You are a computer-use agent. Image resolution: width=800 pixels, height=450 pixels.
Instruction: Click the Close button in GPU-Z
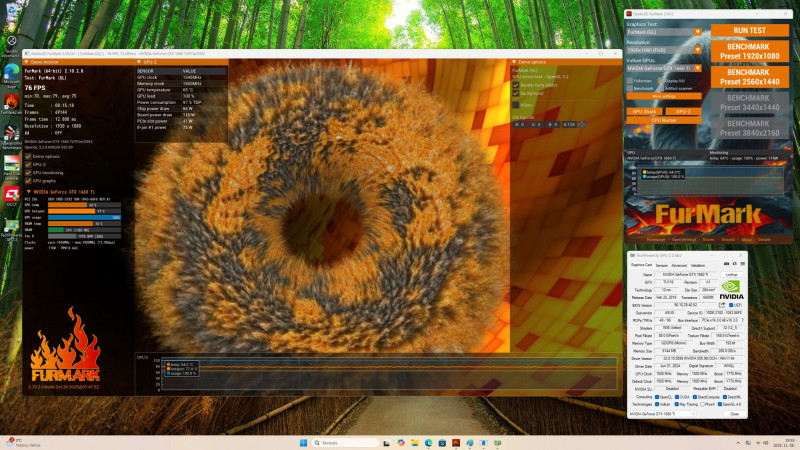pyautogui.click(x=734, y=414)
